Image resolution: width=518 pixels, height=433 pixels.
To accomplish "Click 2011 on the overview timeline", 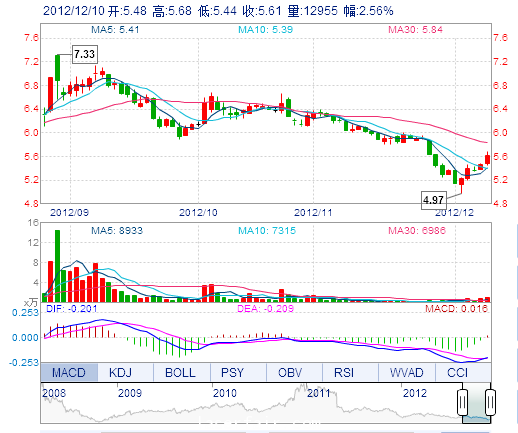I will click(x=319, y=393).
